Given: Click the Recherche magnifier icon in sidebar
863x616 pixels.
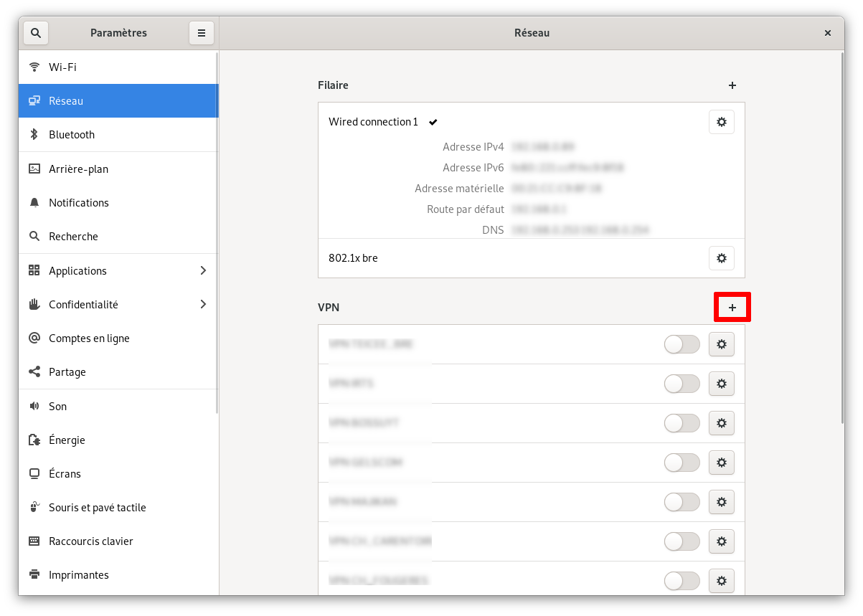Looking at the screenshot, I should click(34, 237).
